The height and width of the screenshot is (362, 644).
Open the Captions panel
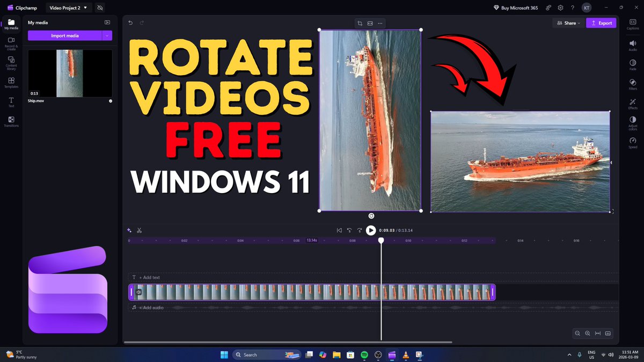tap(633, 24)
